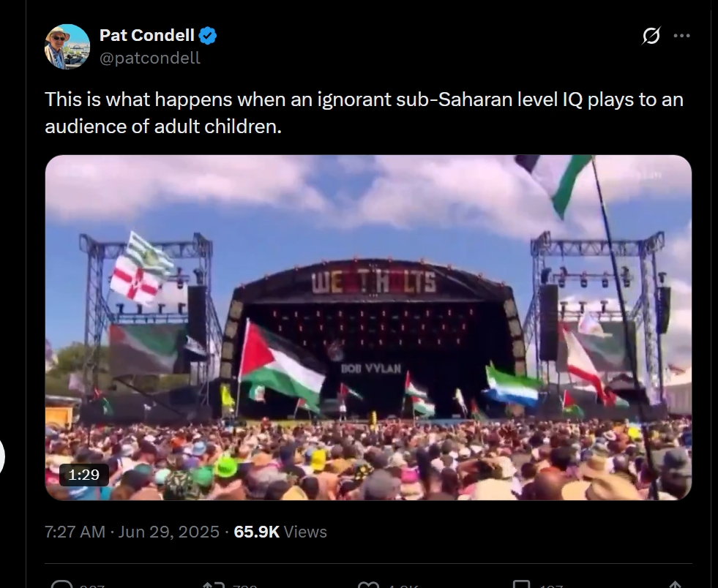Screen dimensions: 718x588
Task: Click the white circle at left edge
Action: click(2, 457)
